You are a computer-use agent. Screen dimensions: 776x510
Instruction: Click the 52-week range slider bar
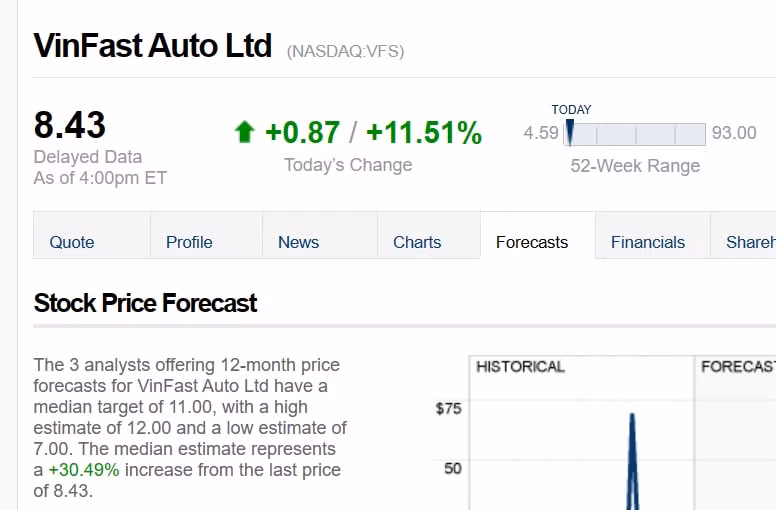click(634, 135)
